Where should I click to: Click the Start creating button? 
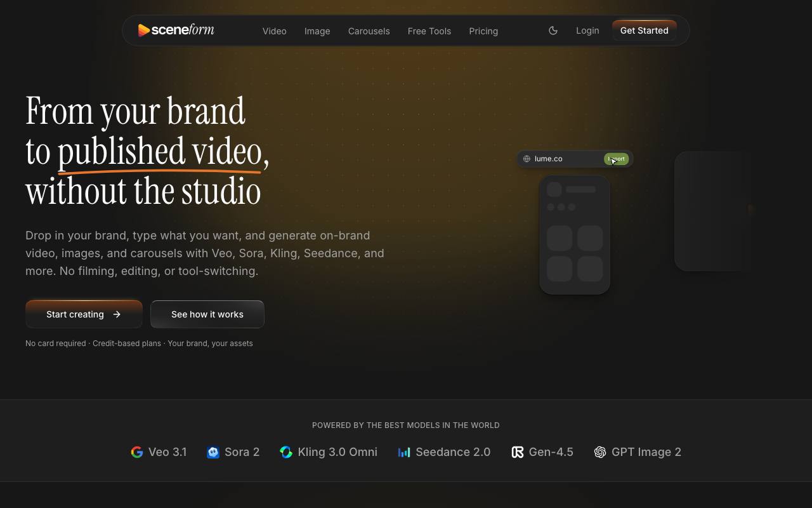tap(84, 314)
